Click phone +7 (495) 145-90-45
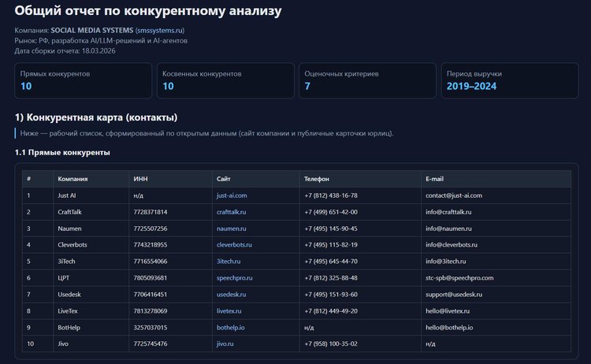Image resolution: width=591 pixels, height=364 pixels. (331, 228)
